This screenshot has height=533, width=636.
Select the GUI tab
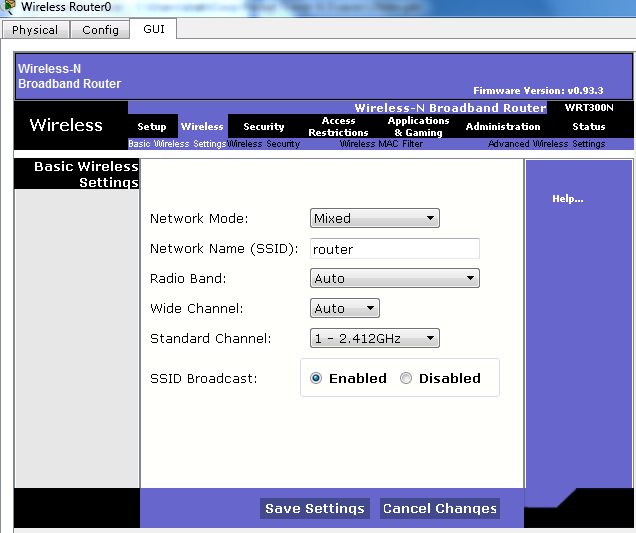[154, 29]
